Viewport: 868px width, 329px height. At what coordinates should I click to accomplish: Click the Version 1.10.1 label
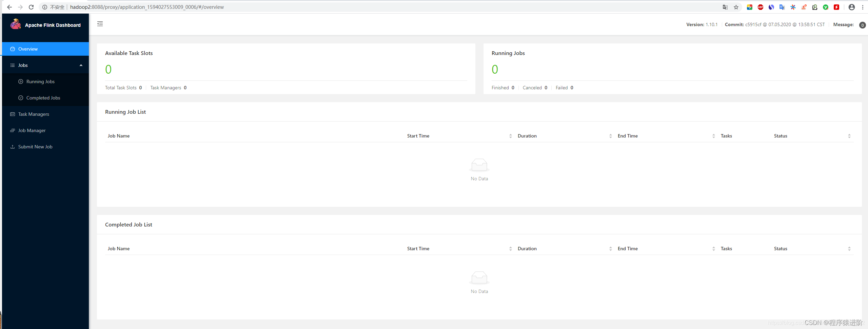[x=702, y=24]
